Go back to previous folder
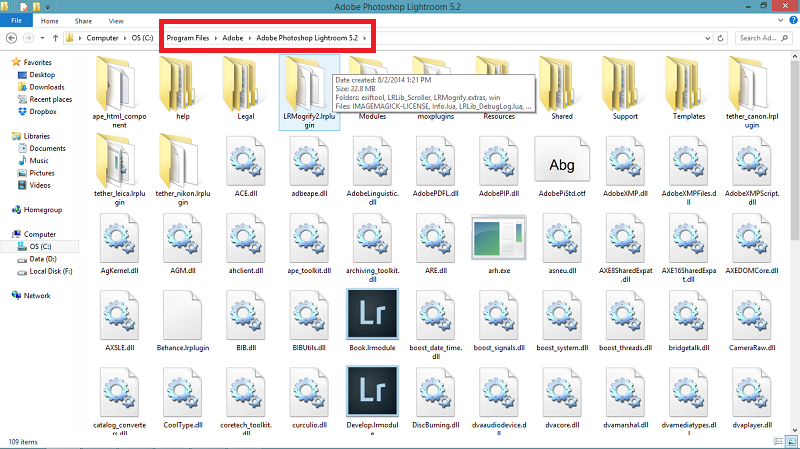The width and height of the screenshot is (800, 449). [12, 38]
